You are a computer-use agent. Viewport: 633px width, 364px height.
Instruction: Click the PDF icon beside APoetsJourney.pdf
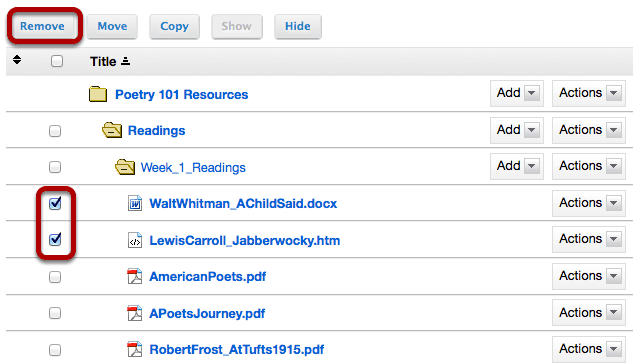(135, 313)
